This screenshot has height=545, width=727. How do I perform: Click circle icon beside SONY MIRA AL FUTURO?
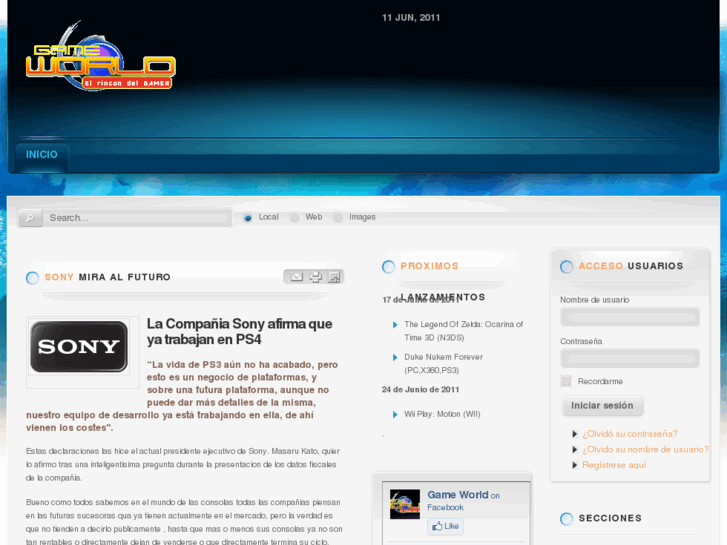coord(32,278)
